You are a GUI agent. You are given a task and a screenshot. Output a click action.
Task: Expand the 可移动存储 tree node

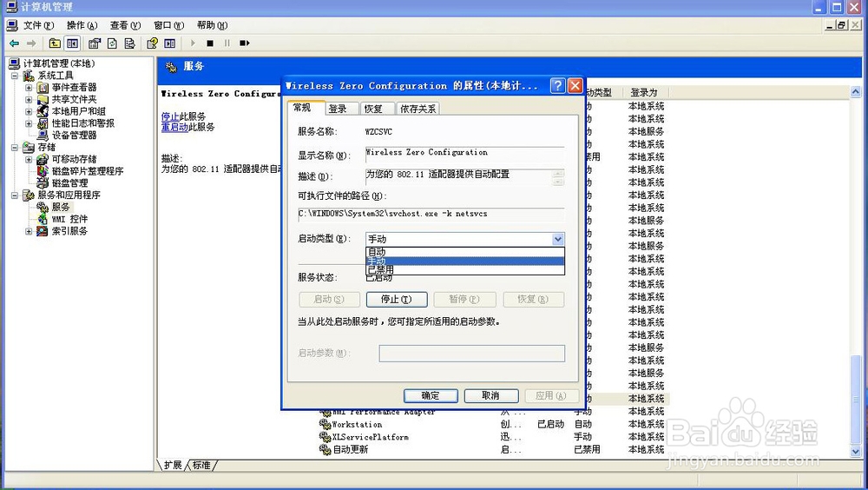click(x=29, y=159)
